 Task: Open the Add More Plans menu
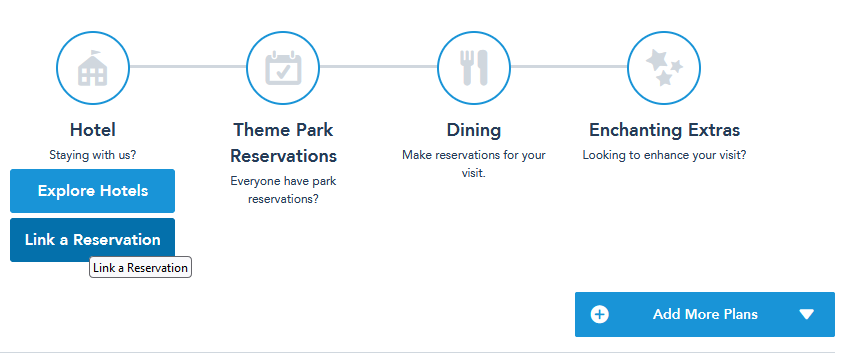click(x=705, y=314)
